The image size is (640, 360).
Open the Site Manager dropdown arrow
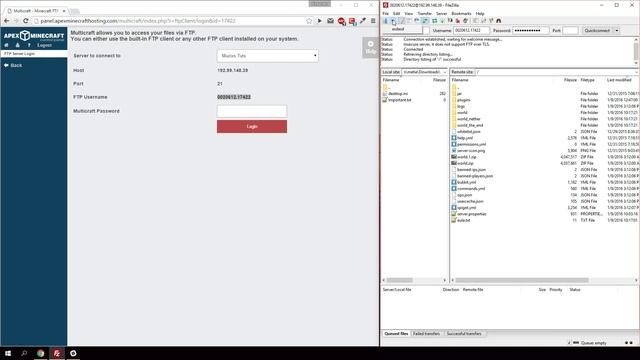(x=392, y=20)
